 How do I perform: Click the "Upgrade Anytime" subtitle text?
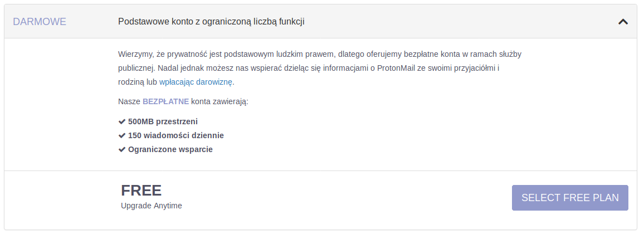coord(152,206)
